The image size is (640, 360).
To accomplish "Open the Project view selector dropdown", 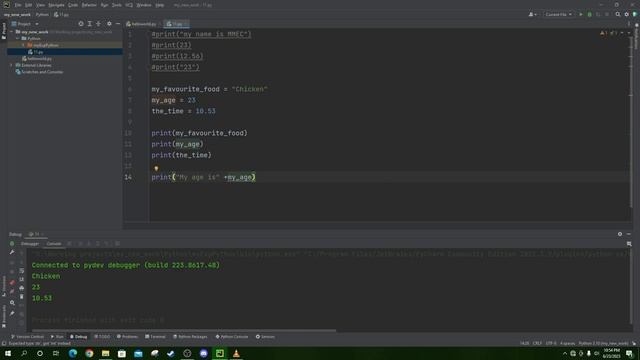I will [25, 24].
